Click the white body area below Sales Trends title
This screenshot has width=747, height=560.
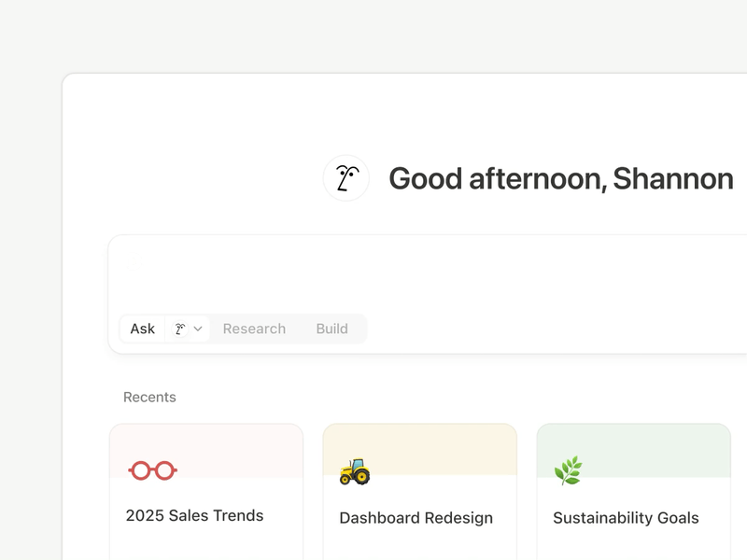205,545
